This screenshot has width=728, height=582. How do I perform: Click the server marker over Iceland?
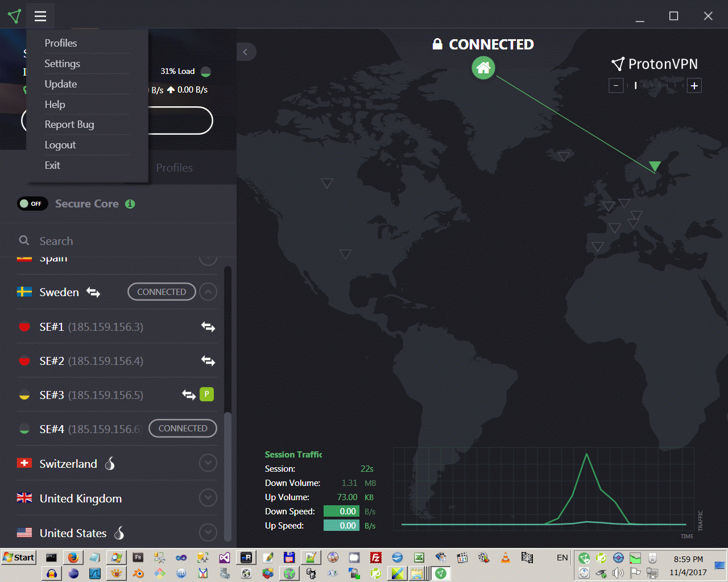coord(564,156)
